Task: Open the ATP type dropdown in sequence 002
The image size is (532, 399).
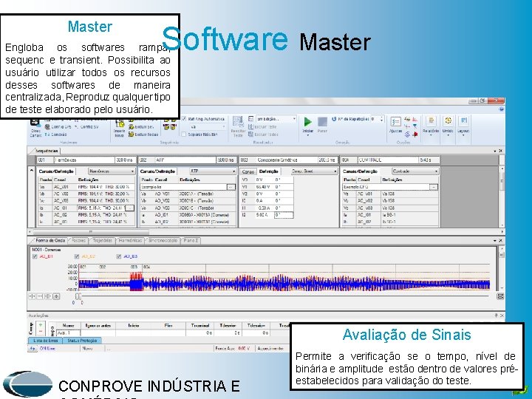Action: pos(213,171)
